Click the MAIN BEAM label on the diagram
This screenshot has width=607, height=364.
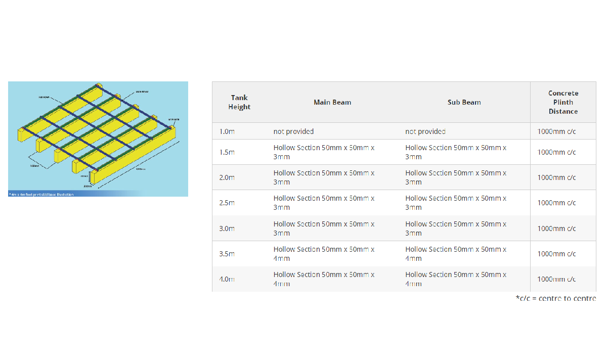click(x=142, y=92)
